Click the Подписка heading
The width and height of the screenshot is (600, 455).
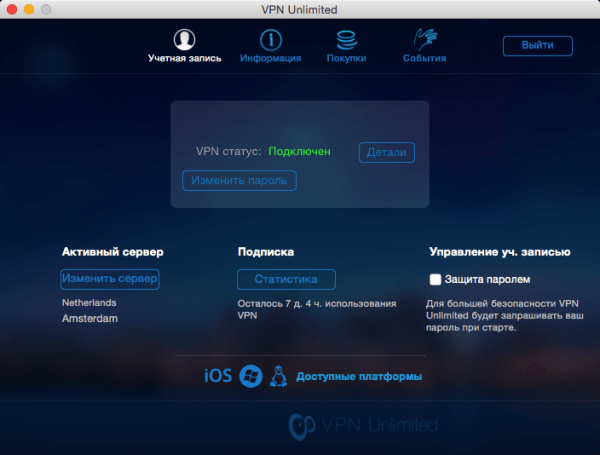[266, 252]
